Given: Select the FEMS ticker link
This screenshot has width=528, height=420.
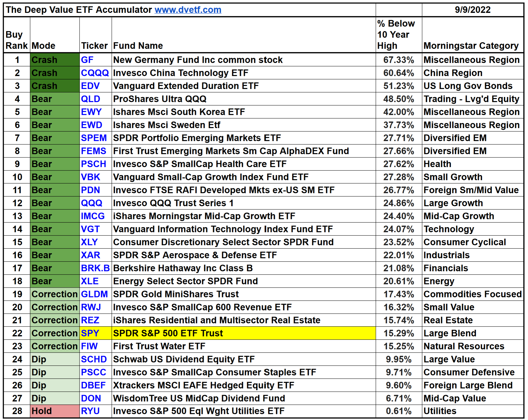Looking at the screenshot, I should coord(93,151).
